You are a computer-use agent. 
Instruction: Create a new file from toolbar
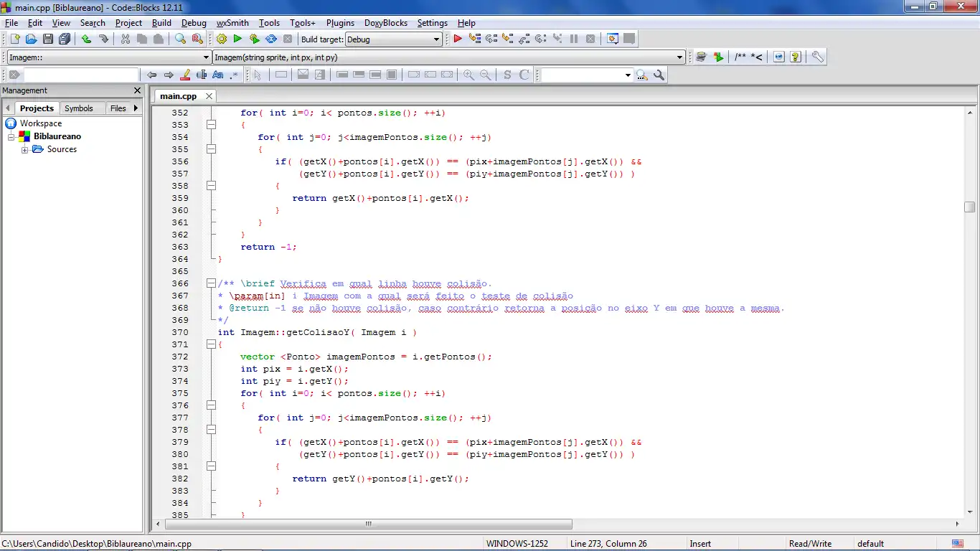pos(14,39)
